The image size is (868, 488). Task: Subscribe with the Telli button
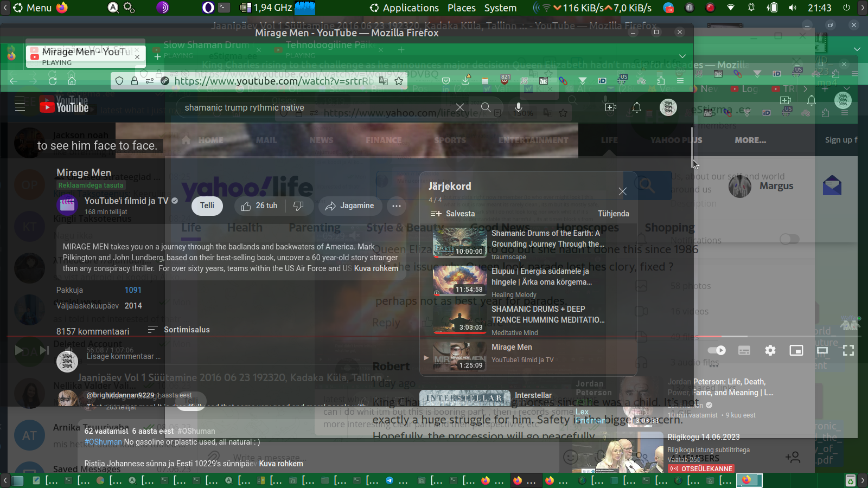pyautogui.click(x=207, y=206)
